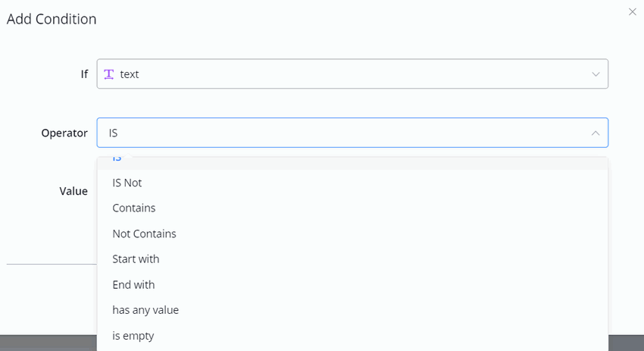Image resolution: width=644 pixels, height=351 pixels.
Task: Choose the "is empty" operator option
Action: [x=133, y=335]
